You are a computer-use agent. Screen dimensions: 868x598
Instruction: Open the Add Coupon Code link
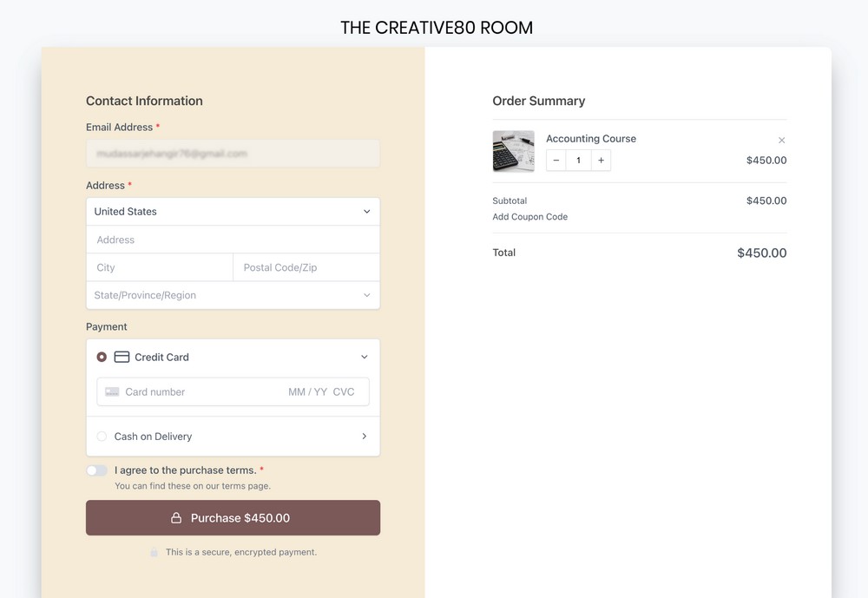pyautogui.click(x=530, y=216)
